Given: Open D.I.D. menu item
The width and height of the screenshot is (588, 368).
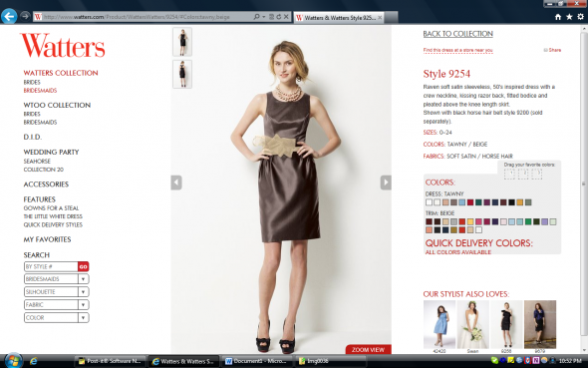Looking at the screenshot, I should (33, 137).
